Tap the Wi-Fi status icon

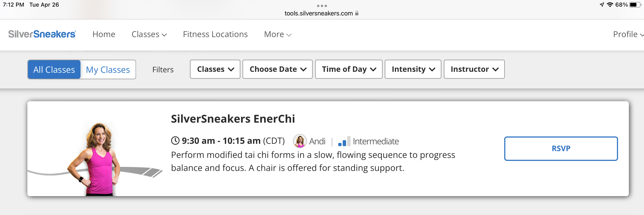[610, 5]
